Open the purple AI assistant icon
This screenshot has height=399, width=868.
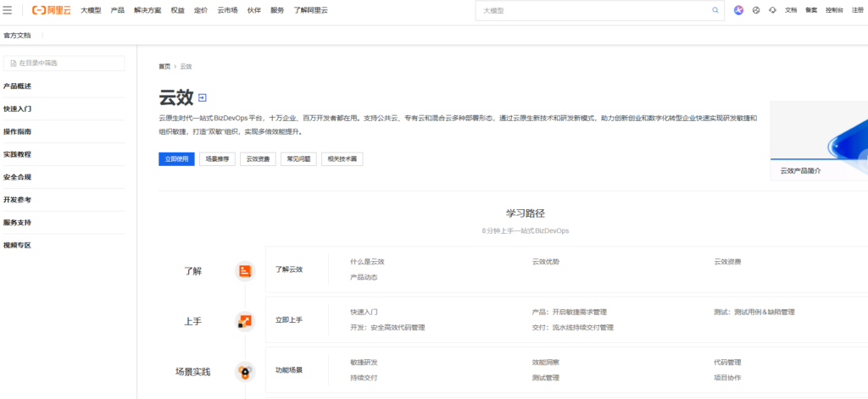click(738, 10)
